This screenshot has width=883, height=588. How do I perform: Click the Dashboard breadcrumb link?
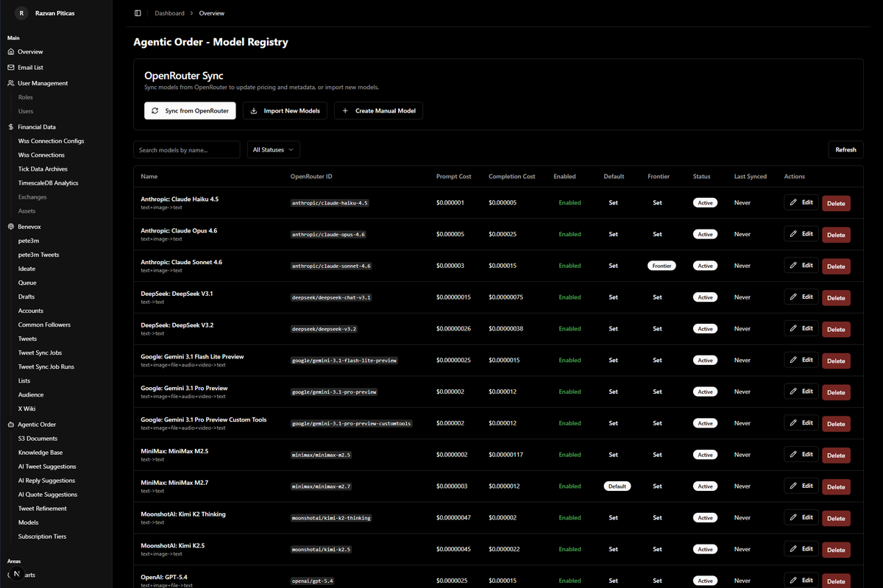(x=169, y=13)
